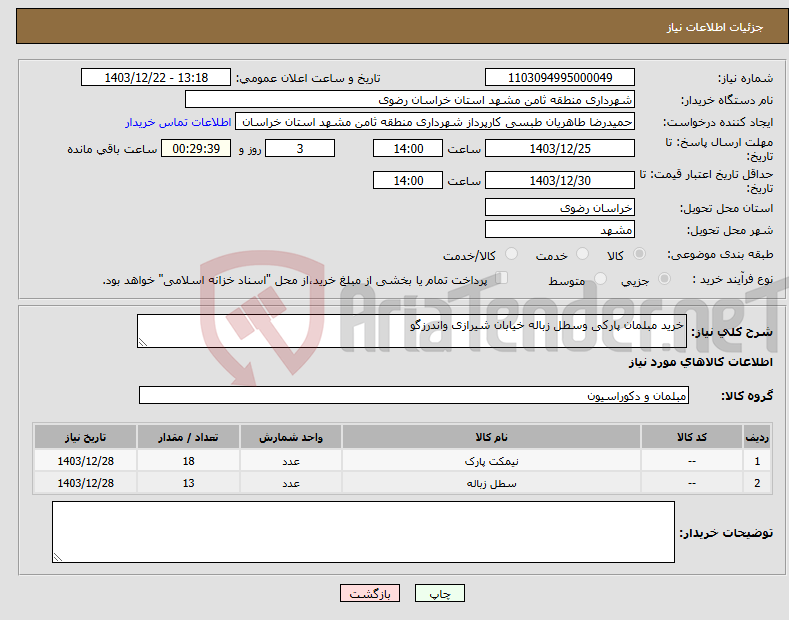Select the جزیی purchase type radio

(664, 279)
